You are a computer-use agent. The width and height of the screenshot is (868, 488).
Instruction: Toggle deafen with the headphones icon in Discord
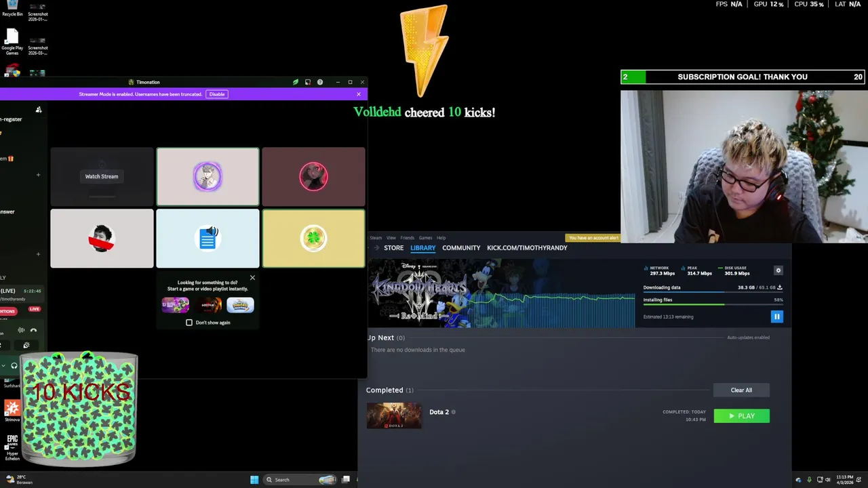[x=14, y=365]
